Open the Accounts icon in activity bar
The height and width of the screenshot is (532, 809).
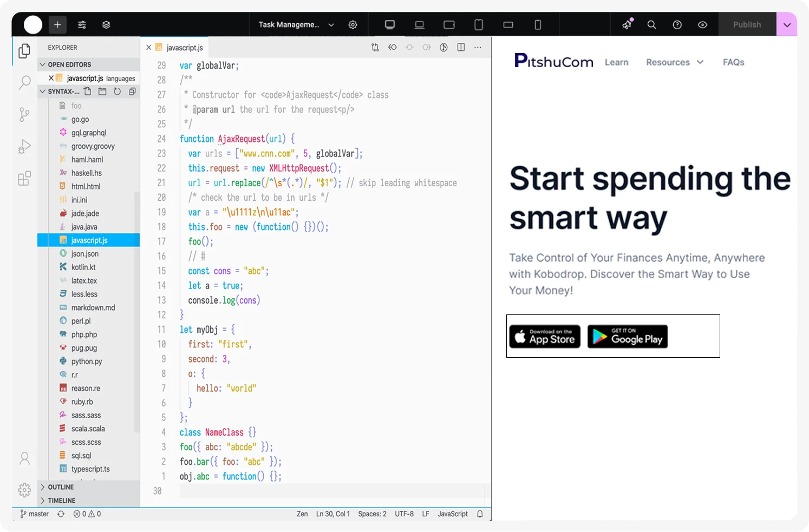(24, 458)
